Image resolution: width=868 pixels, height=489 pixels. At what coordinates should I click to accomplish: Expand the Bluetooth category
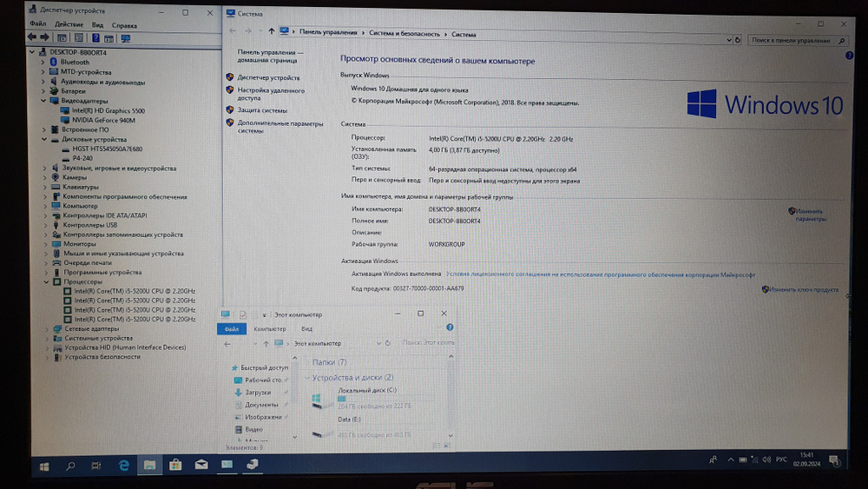(43, 62)
